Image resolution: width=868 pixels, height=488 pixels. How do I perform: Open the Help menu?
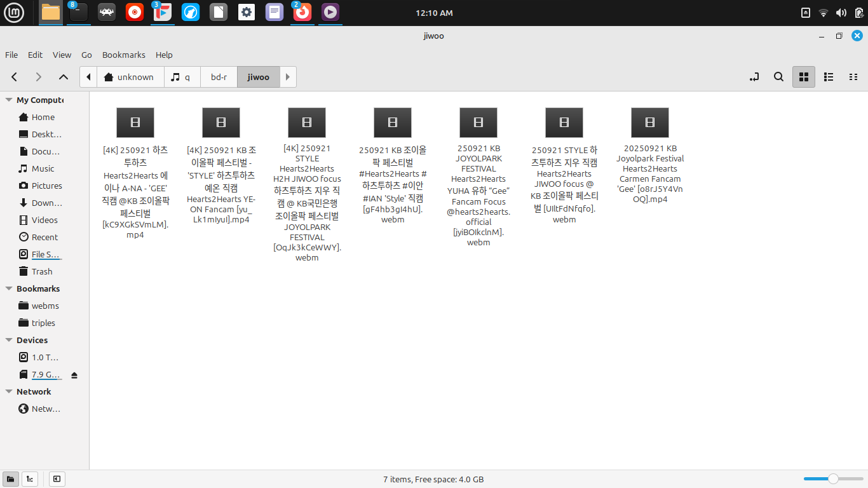click(x=164, y=55)
